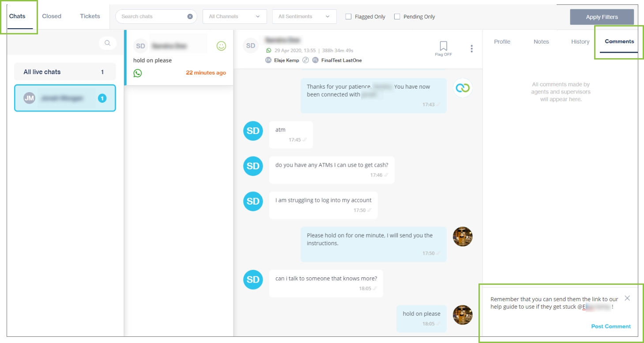644x343 pixels.
Task: Select the All live chats row
Action: click(x=65, y=72)
